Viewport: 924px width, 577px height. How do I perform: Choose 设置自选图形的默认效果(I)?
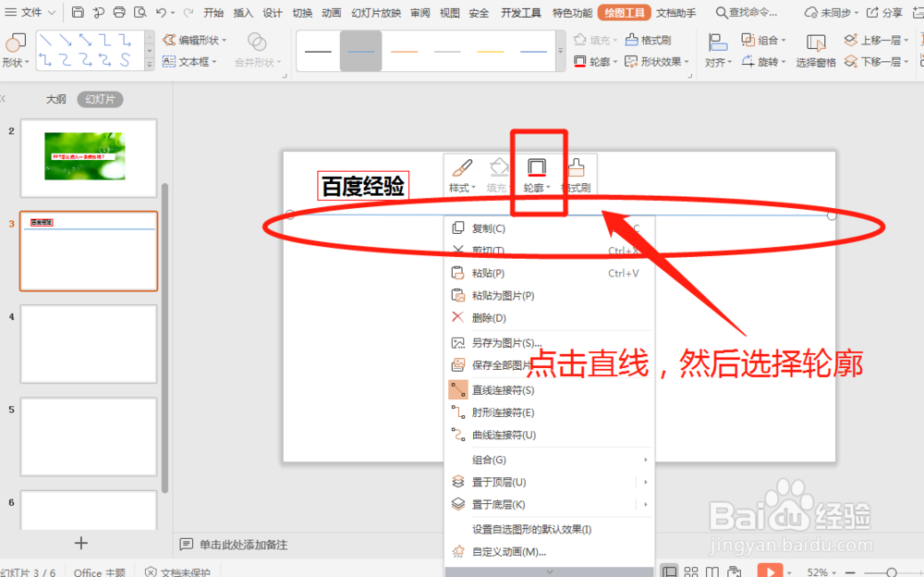(x=549, y=529)
